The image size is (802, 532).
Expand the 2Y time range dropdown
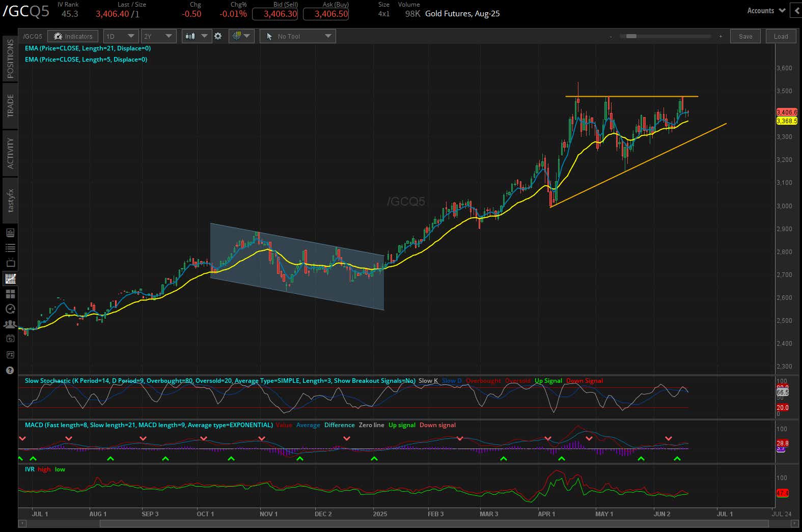click(x=159, y=36)
